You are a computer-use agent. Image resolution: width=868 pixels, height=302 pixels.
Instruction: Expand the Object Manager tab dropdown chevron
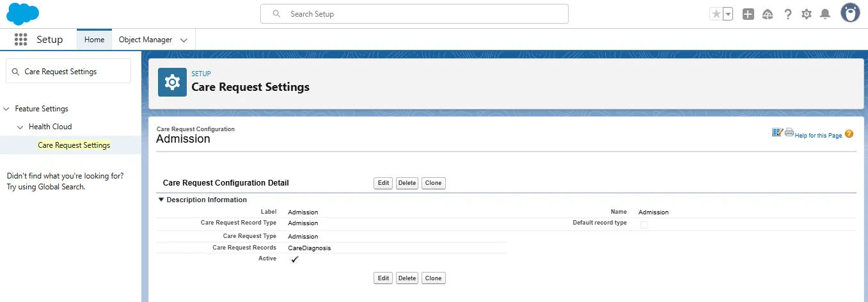(184, 40)
